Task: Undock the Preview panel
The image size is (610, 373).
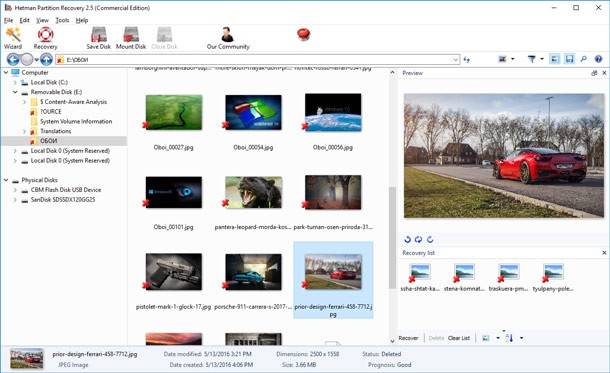Action: coord(594,73)
